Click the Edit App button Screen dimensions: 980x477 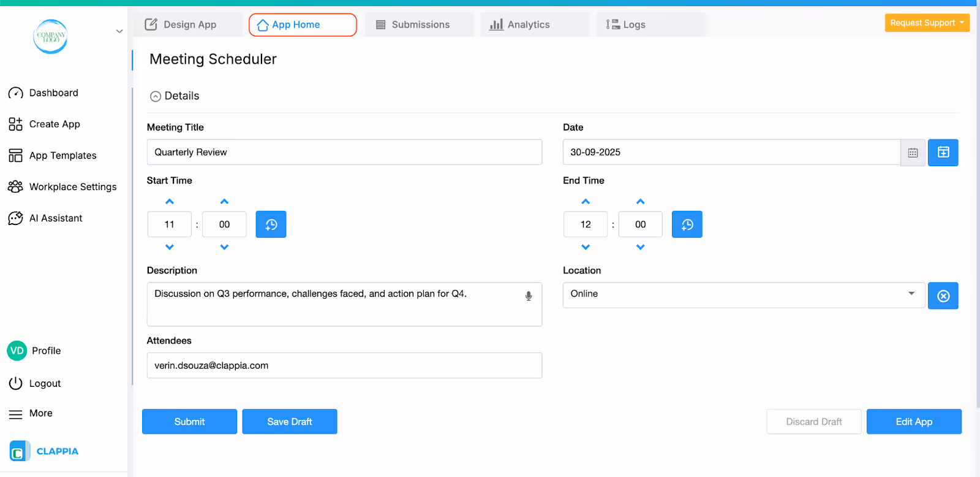[x=914, y=422]
